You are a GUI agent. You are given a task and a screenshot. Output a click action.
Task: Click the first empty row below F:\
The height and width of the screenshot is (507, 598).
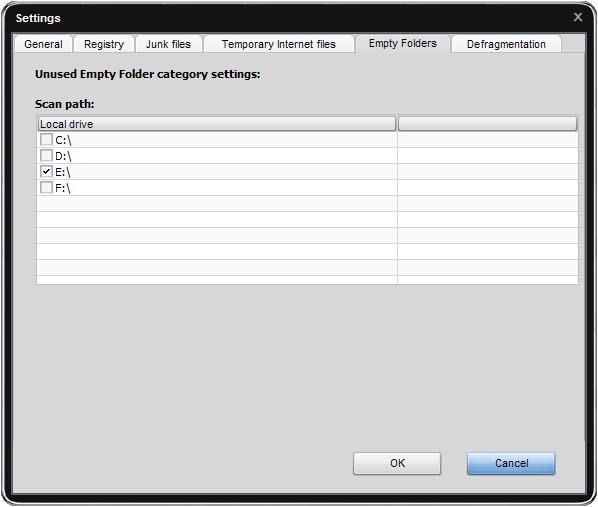(307, 203)
